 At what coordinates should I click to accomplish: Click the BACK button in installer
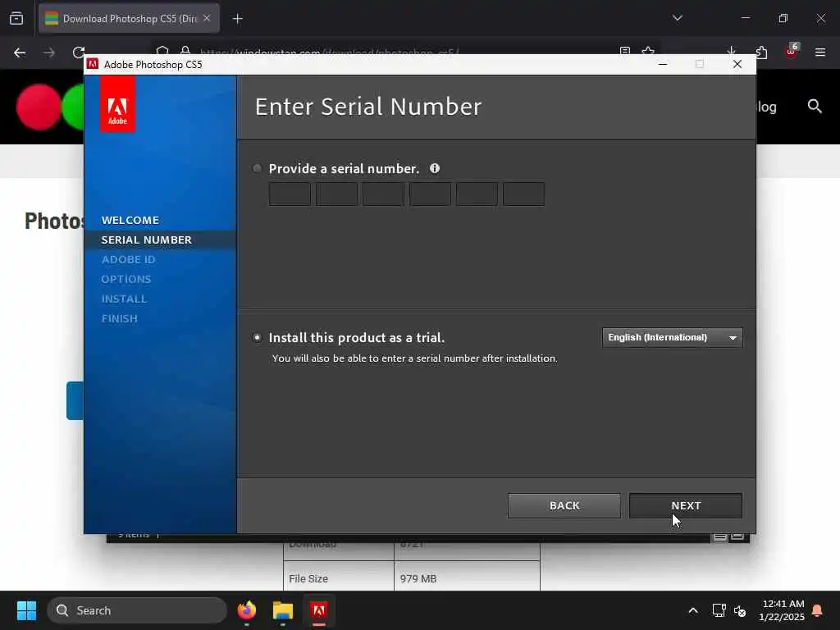point(564,505)
